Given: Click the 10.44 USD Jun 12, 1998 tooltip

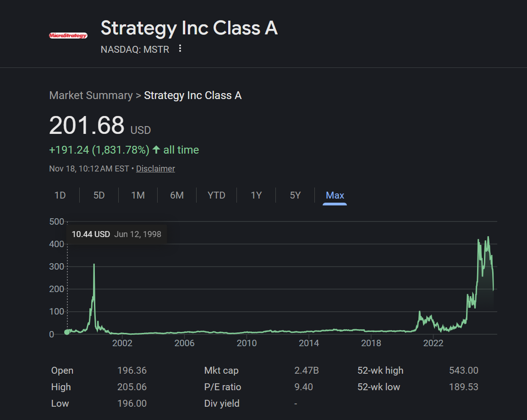Looking at the screenshot, I should click(116, 234).
